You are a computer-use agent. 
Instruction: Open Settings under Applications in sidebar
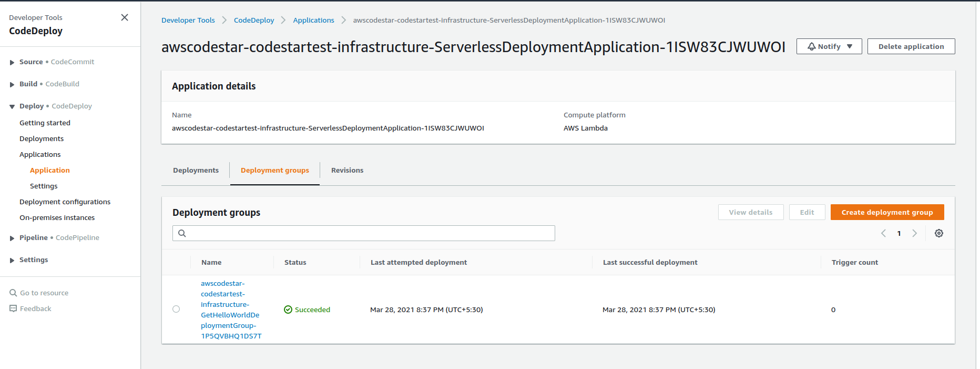point(44,186)
